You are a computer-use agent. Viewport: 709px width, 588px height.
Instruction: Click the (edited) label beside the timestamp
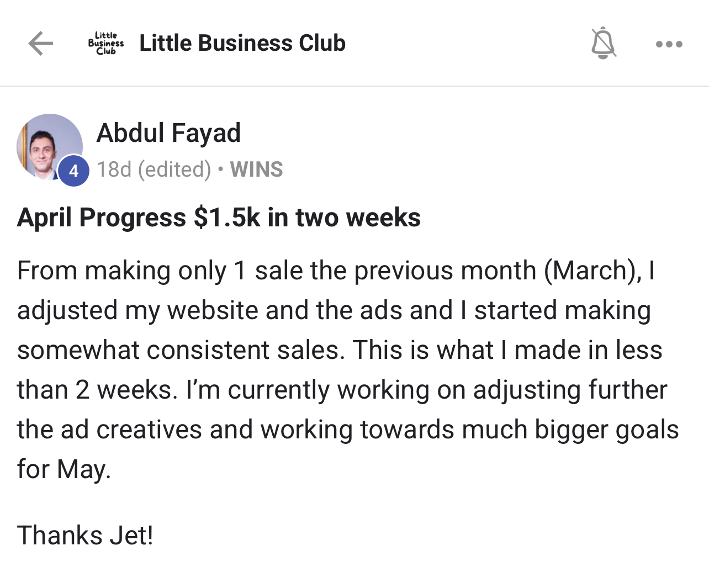174,169
